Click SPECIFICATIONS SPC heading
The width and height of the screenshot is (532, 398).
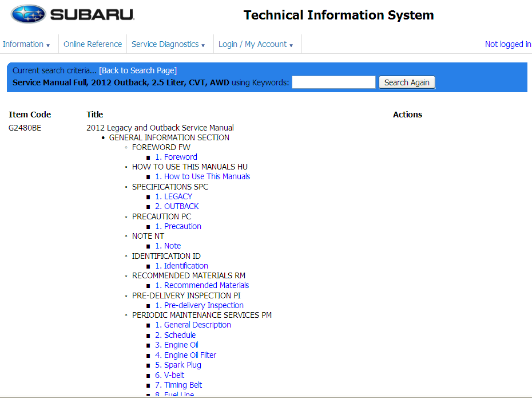[170, 187]
